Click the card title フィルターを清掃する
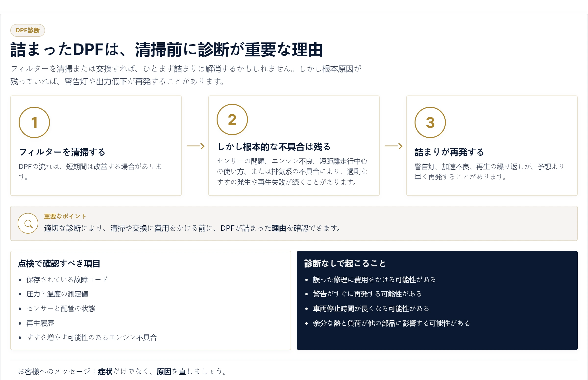 pos(62,152)
